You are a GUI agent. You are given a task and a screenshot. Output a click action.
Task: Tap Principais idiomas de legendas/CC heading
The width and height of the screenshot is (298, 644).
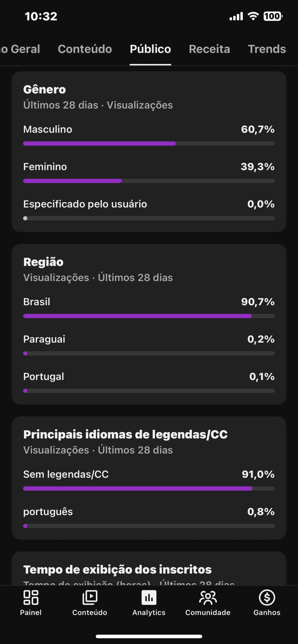125,434
